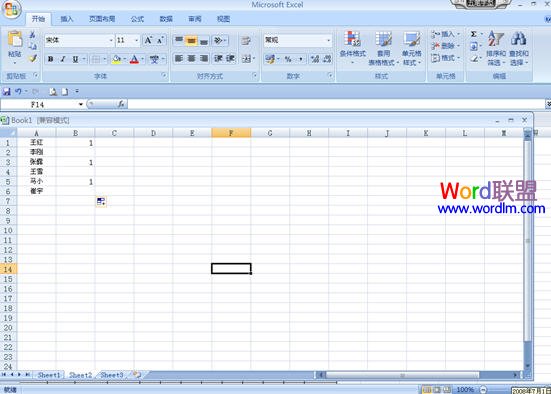Toggle Wrap Text

(246, 40)
